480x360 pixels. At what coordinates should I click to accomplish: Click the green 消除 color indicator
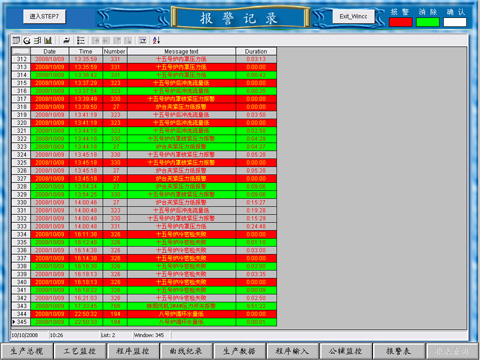pyautogui.click(x=428, y=22)
